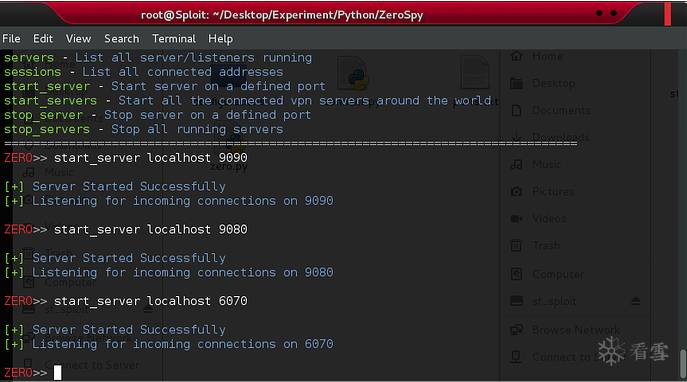Open the File menu
687x382 pixels.
[x=11, y=39]
